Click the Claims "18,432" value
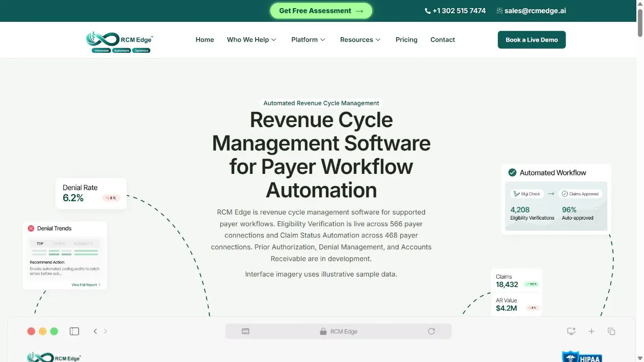 click(507, 285)
